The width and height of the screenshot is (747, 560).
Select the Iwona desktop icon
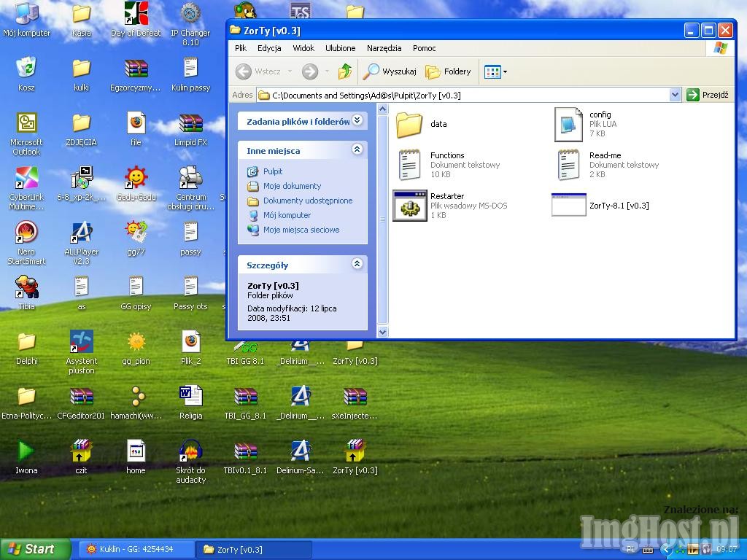(27, 458)
